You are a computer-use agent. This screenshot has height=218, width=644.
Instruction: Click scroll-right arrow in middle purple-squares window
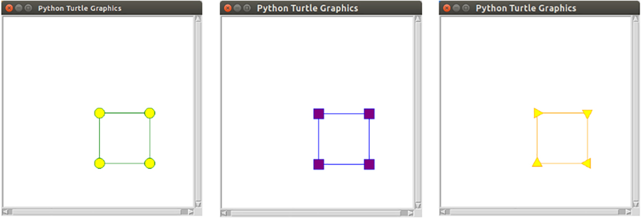pyautogui.click(x=410, y=213)
